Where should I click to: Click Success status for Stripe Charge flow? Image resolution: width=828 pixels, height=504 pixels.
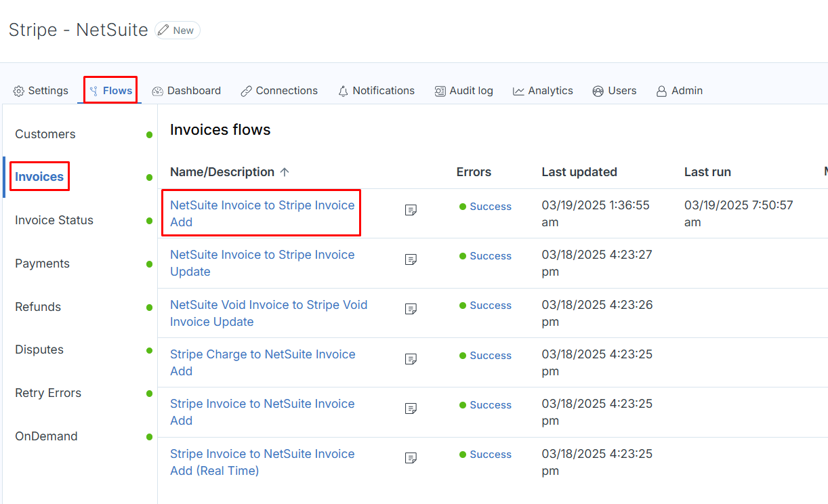tap(485, 356)
